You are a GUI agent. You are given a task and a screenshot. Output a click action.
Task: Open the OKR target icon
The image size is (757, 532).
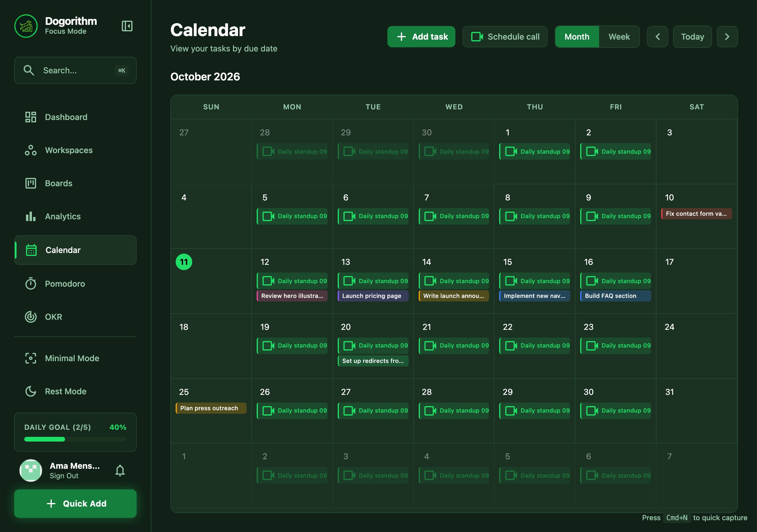[31, 317]
